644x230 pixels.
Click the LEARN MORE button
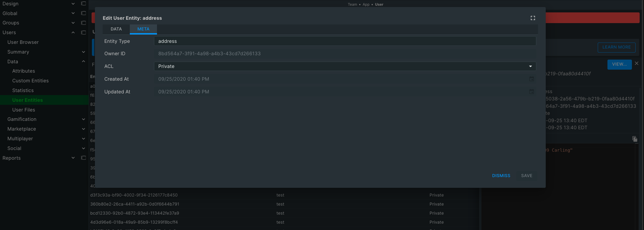616,47
